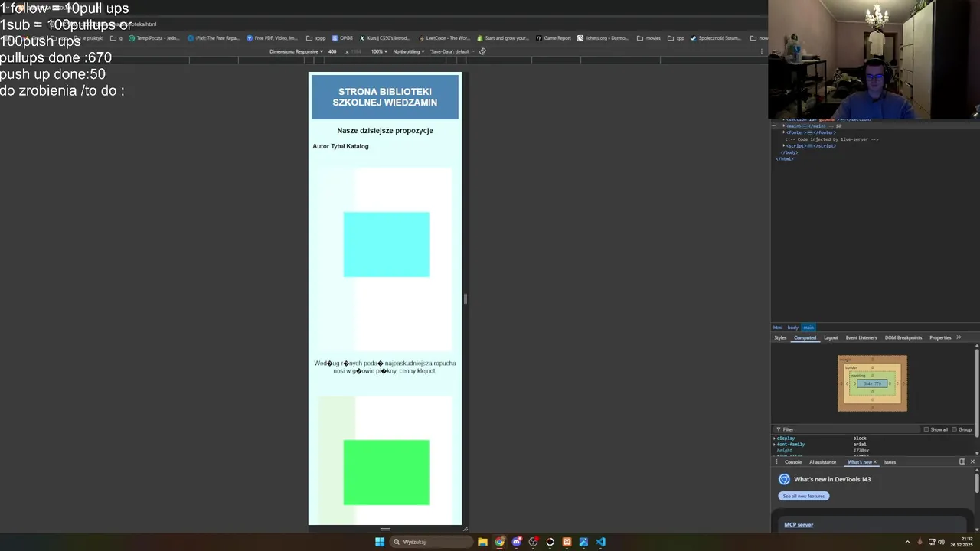The width and height of the screenshot is (980, 551).
Task: Close the What's new drawer tab
Action: (875, 462)
